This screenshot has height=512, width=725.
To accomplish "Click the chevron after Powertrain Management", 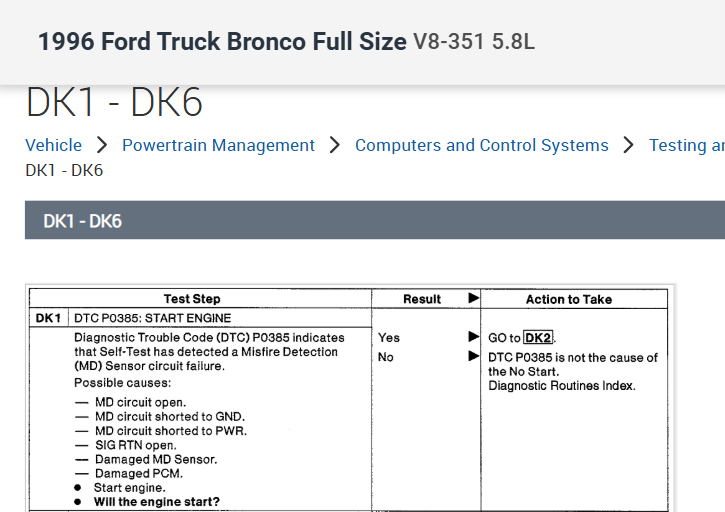I will tap(335, 145).
